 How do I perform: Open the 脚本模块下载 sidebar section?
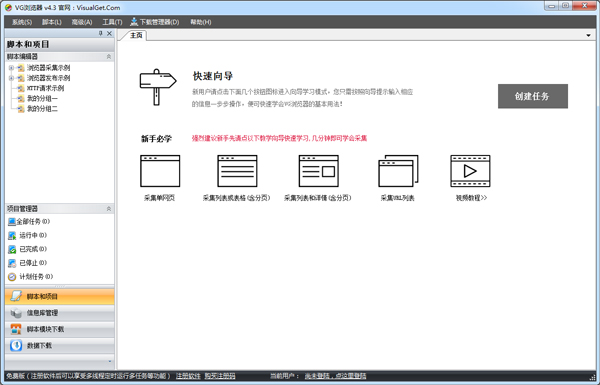60,330
